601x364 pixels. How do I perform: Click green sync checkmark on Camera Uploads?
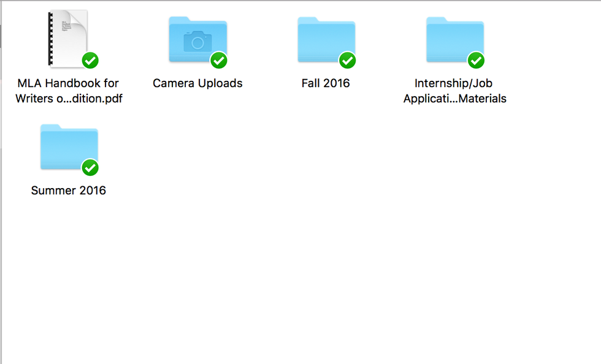[x=219, y=60]
